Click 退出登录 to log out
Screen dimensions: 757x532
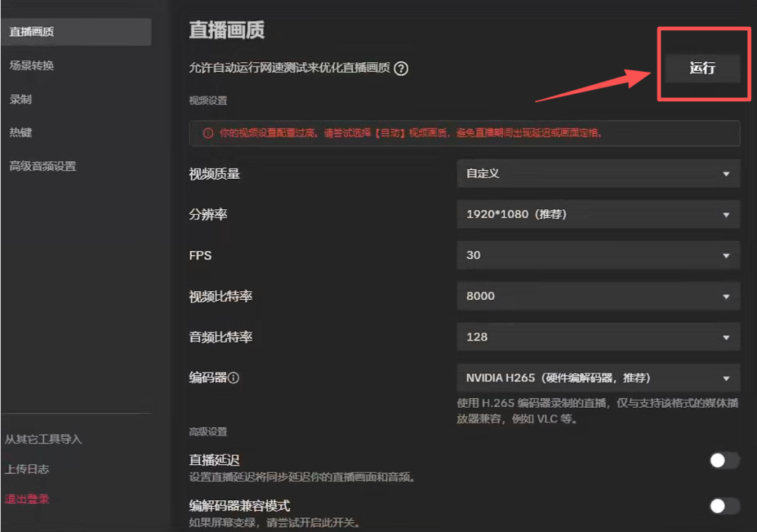(27, 498)
